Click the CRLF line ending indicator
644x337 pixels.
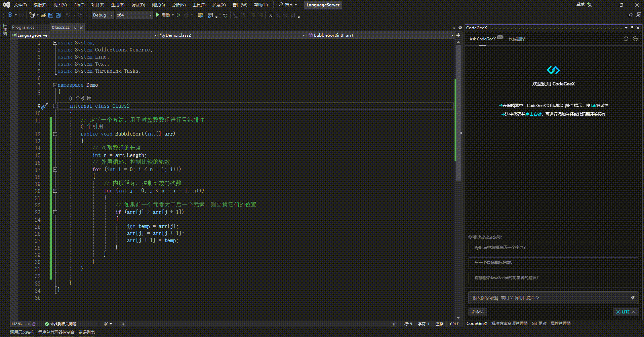454,324
